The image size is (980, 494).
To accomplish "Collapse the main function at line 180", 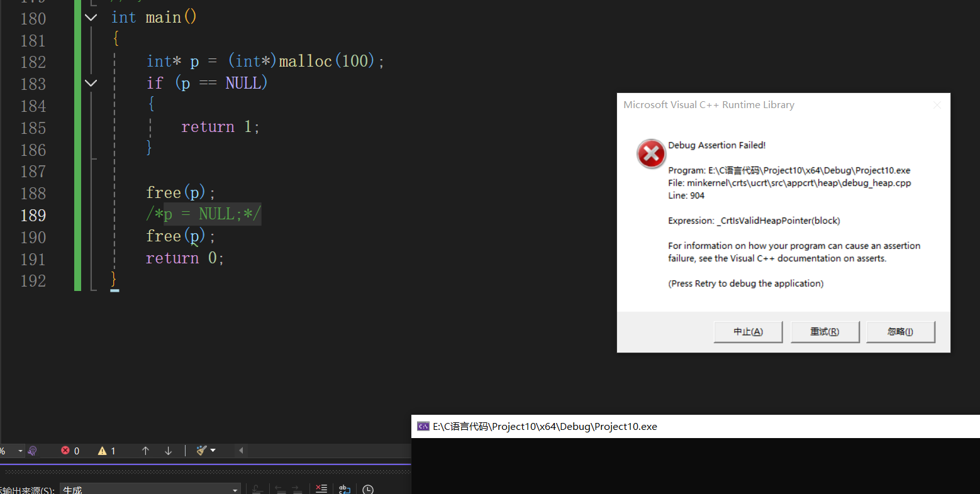I will [x=91, y=18].
